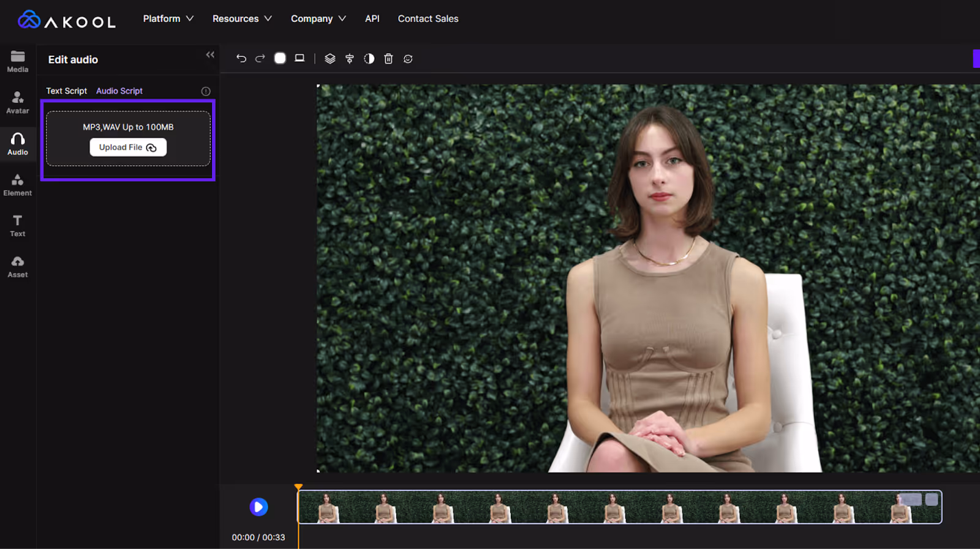
Task: Select the Audio sidebar item
Action: click(x=18, y=144)
